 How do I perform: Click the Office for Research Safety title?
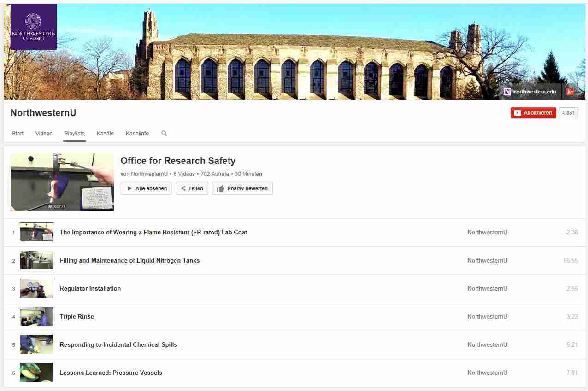[x=178, y=161]
